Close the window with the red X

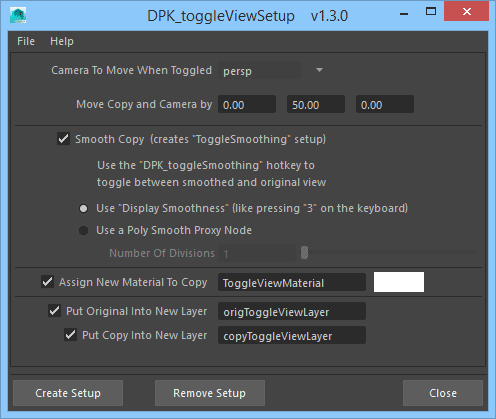[x=467, y=12]
